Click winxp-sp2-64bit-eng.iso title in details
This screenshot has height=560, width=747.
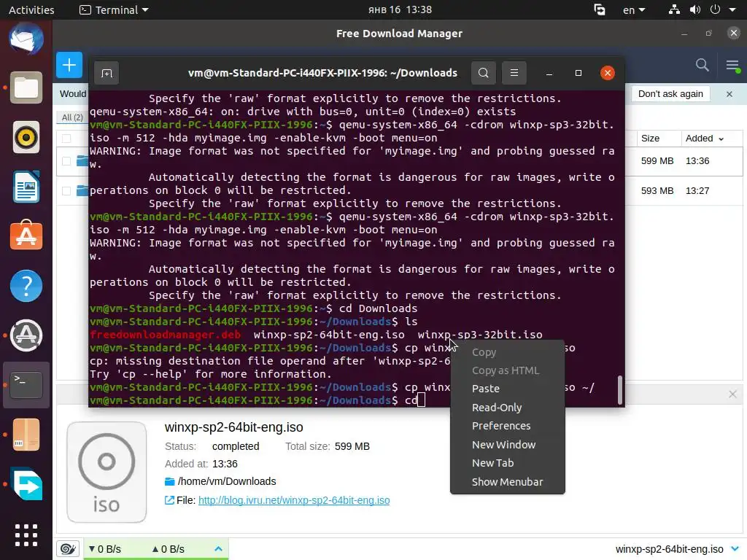pos(234,427)
